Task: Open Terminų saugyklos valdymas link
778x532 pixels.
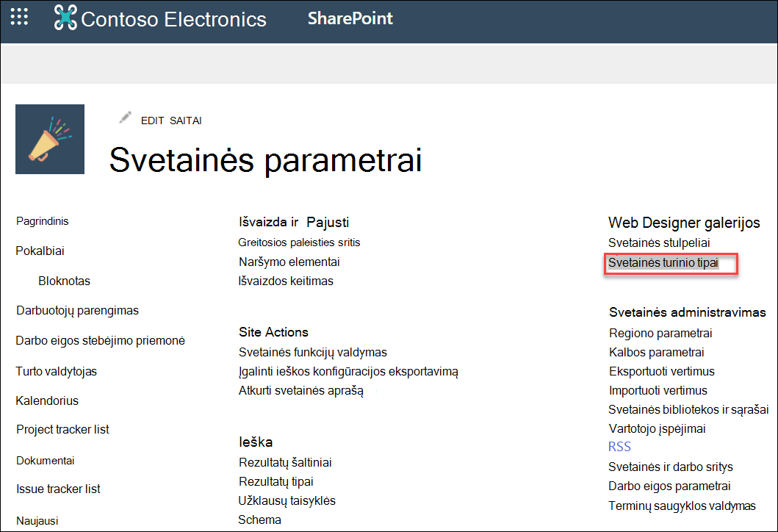Action: [682, 506]
